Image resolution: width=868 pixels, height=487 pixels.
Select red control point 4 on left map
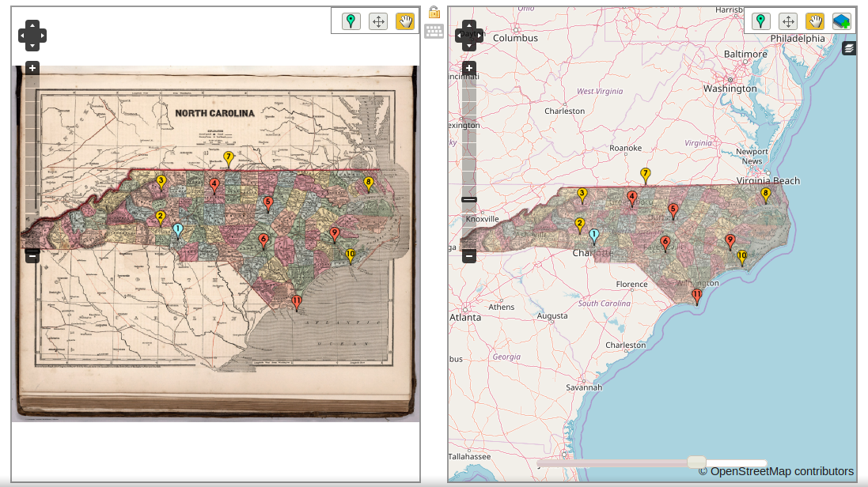(x=214, y=185)
